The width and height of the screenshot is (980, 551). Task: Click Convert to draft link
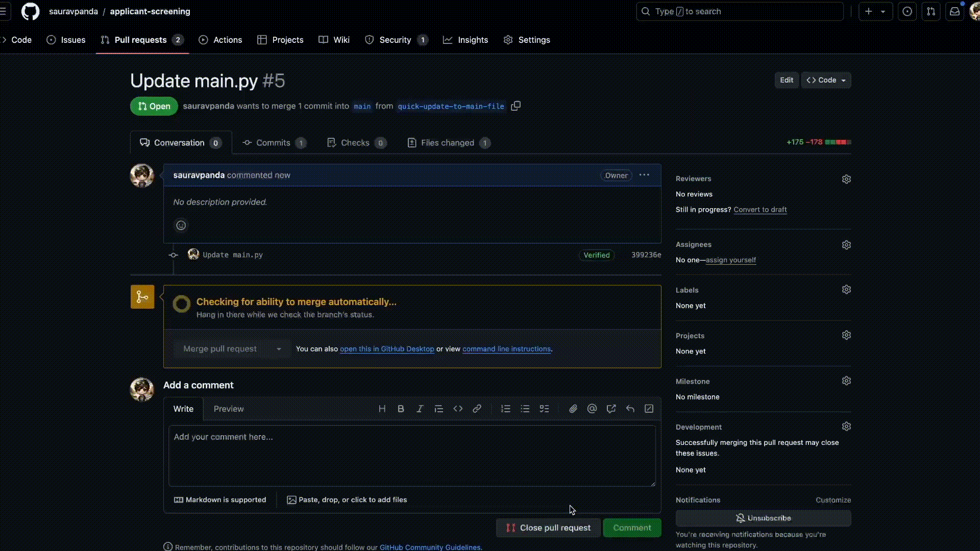coord(760,209)
